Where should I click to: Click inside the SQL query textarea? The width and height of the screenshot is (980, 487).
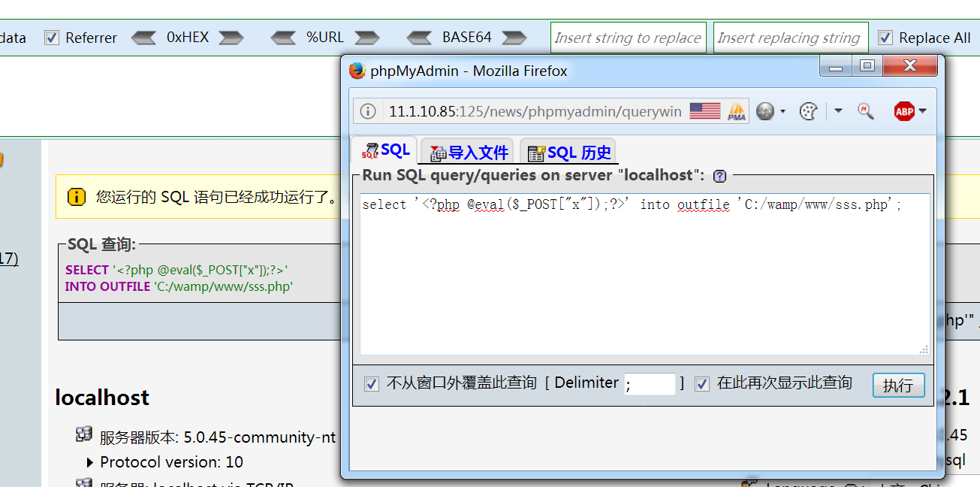click(644, 274)
